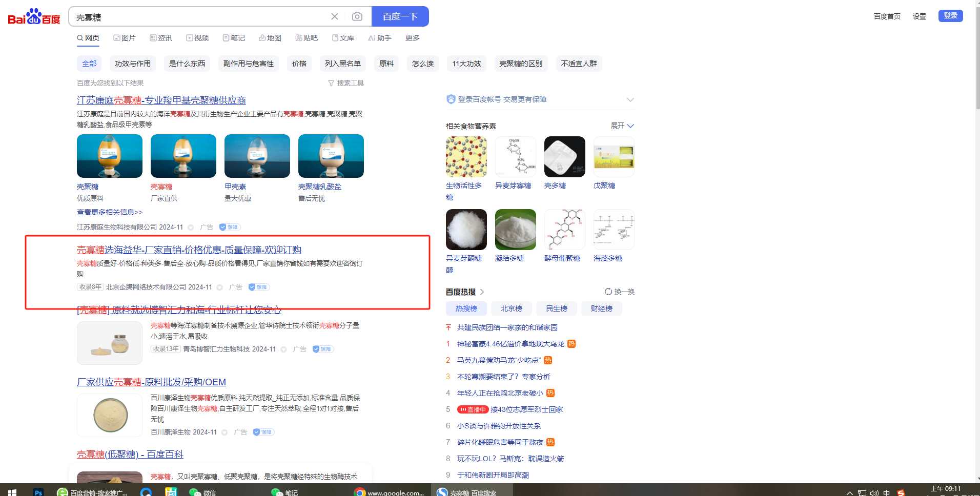980x496 pixels.
Task: Open the 百度首页 link
Action: coord(887,16)
